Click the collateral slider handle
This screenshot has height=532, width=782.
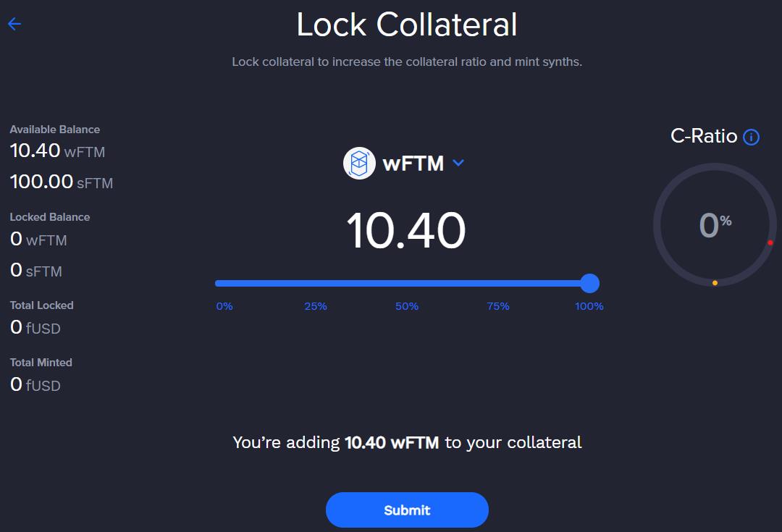589,283
